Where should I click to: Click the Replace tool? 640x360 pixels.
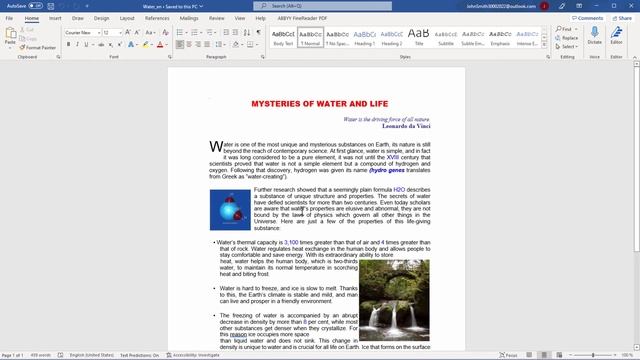click(x=567, y=38)
